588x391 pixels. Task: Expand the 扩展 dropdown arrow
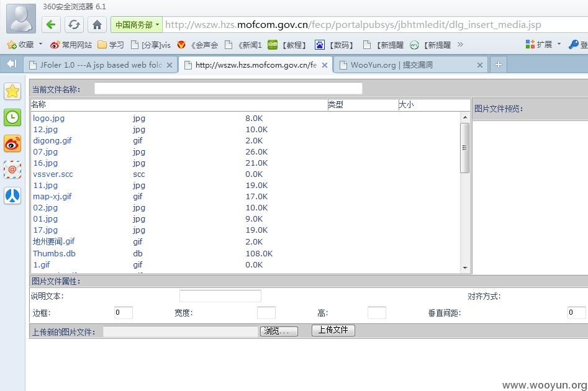click(559, 44)
